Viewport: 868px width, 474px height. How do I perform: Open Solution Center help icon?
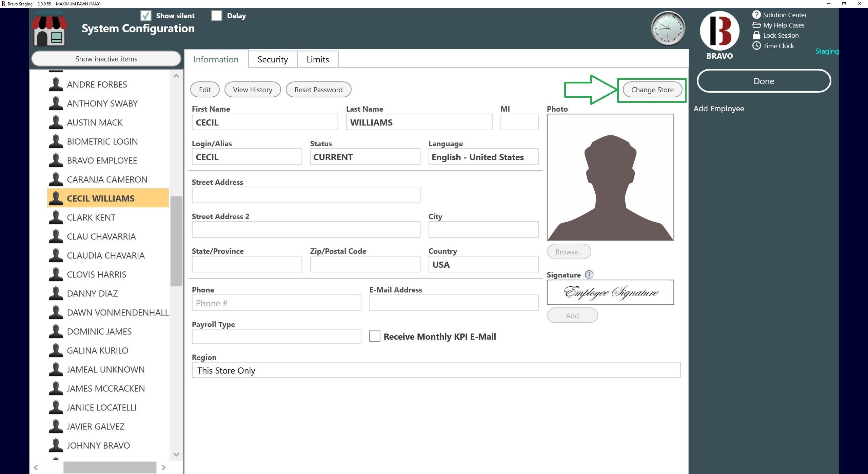tap(756, 15)
